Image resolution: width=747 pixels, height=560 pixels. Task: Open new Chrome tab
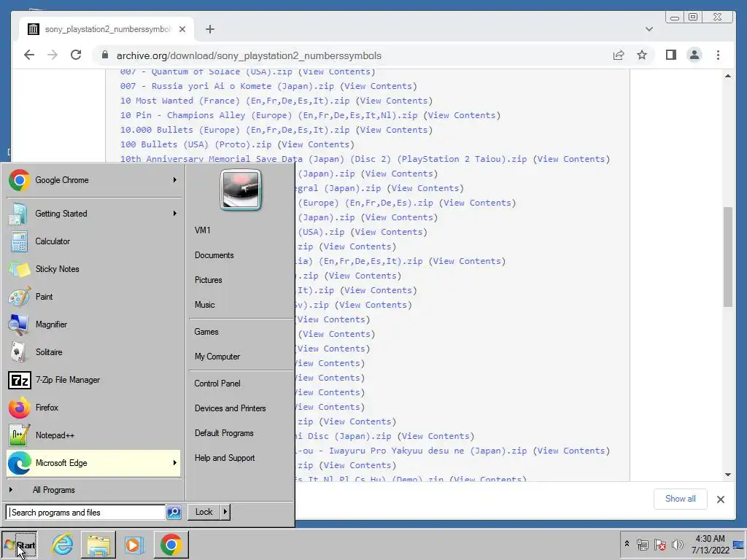click(210, 29)
